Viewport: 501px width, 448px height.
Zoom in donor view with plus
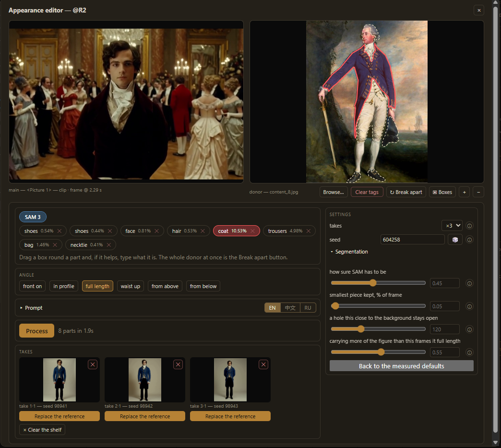pos(464,192)
